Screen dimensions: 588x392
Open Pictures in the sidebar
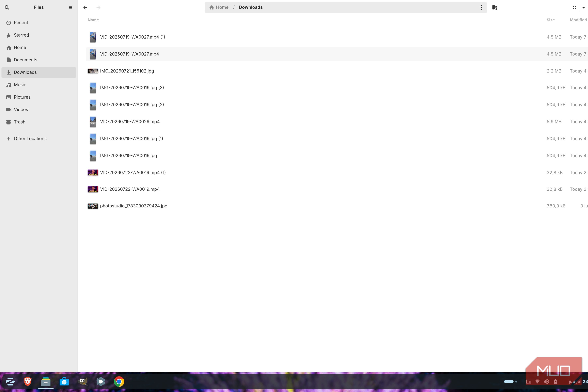(x=39, y=97)
